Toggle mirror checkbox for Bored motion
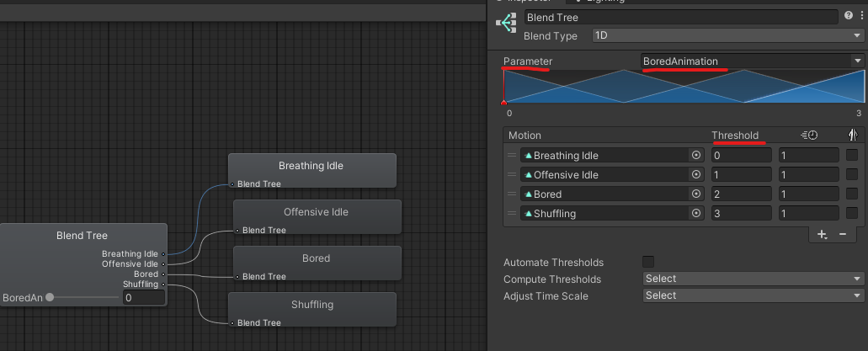The image size is (868, 351). click(852, 194)
